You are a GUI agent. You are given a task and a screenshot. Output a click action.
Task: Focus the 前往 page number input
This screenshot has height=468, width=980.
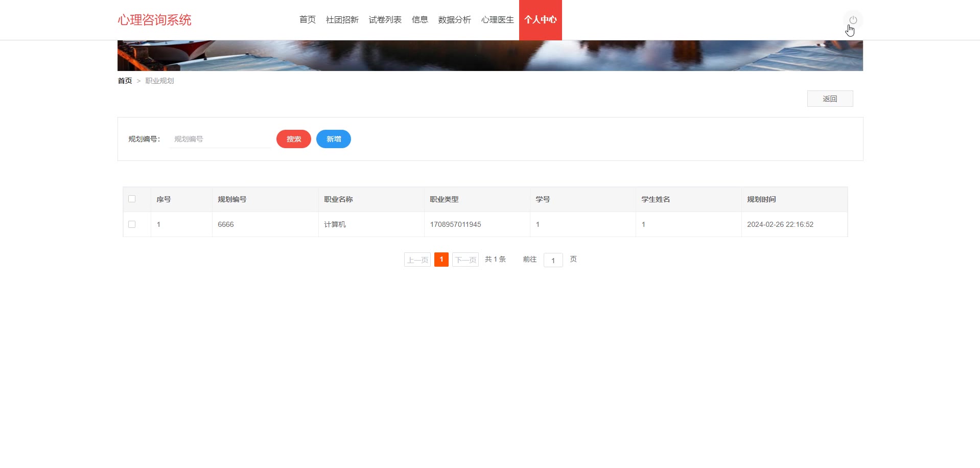pos(553,260)
